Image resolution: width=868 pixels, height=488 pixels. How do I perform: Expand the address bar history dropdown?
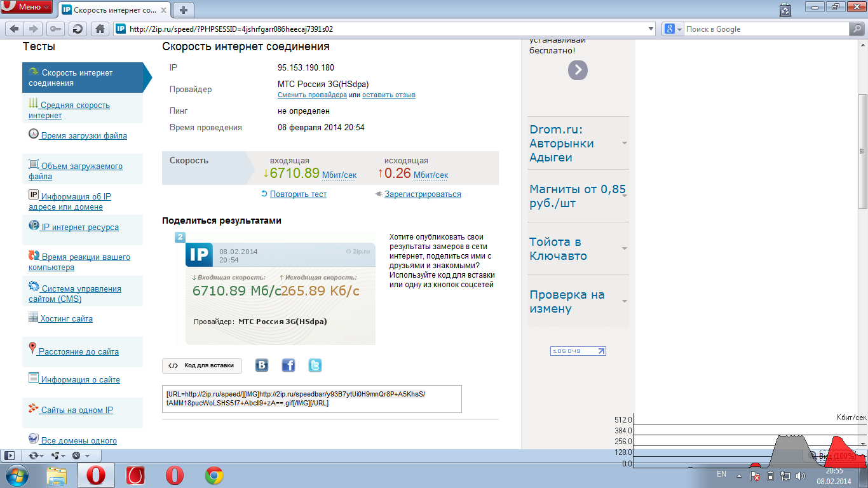coord(651,29)
